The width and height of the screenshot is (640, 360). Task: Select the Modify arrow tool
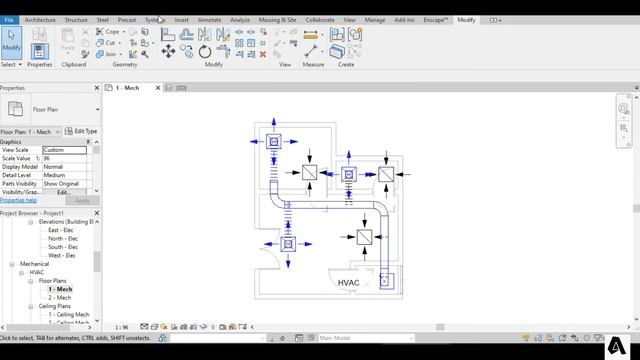(x=11, y=43)
